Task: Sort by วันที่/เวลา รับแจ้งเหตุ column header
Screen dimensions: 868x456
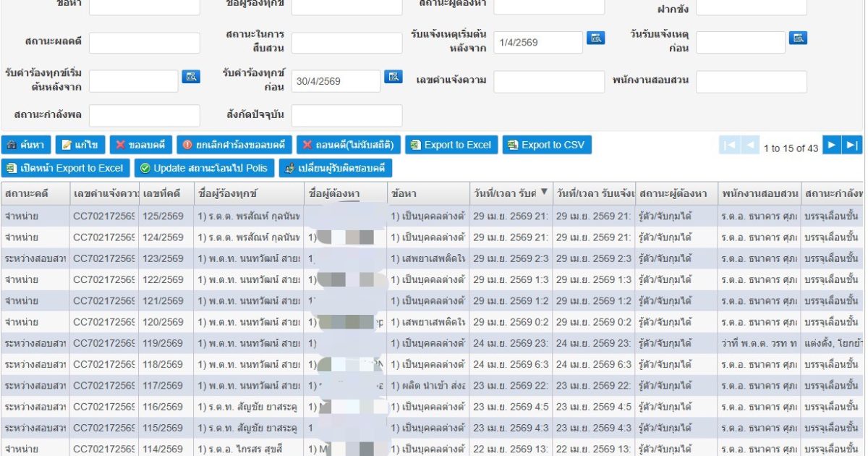Action: click(594, 193)
